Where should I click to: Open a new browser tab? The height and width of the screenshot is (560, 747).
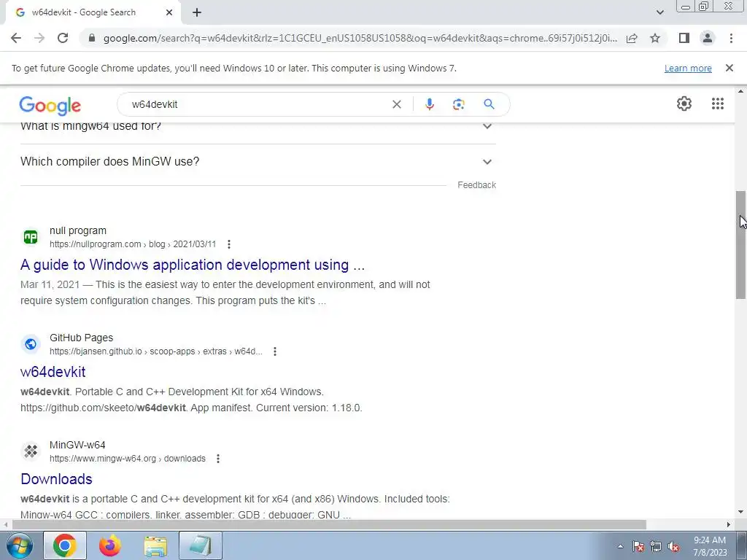[x=197, y=13]
